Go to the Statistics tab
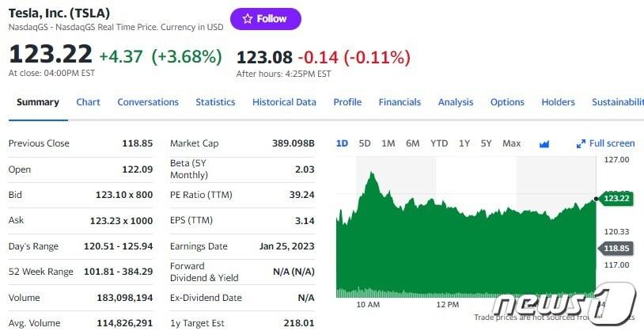This screenshot has width=644, height=335. tap(215, 102)
